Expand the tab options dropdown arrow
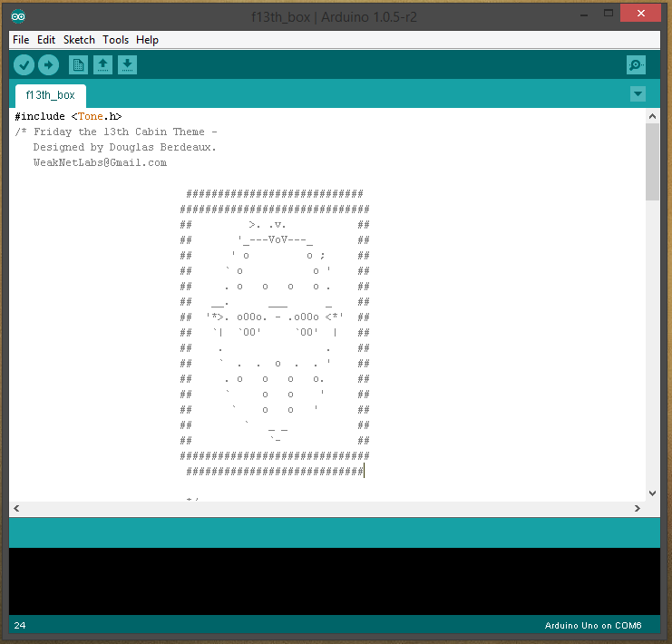 pos(638,94)
